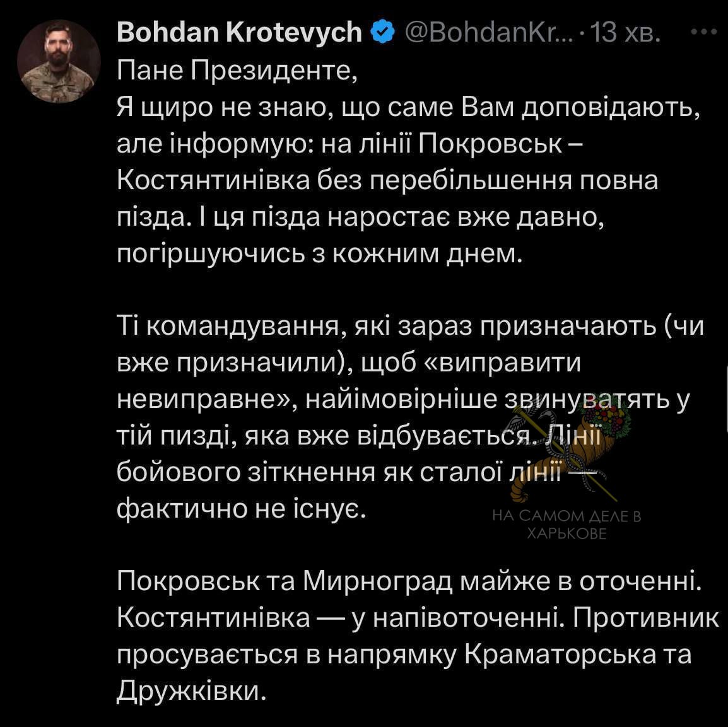Click the phrase фактично не існує
Screen dimensions: 728x727
coord(241,509)
